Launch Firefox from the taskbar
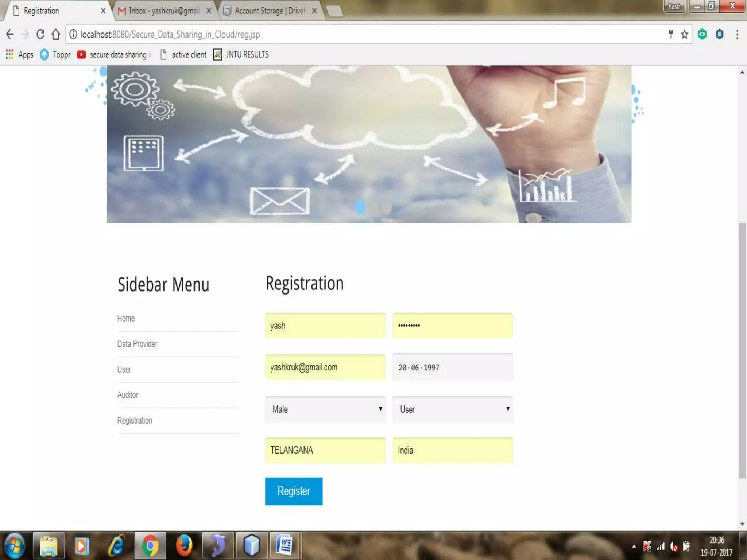Image resolution: width=747 pixels, height=560 pixels. tap(184, 546)
